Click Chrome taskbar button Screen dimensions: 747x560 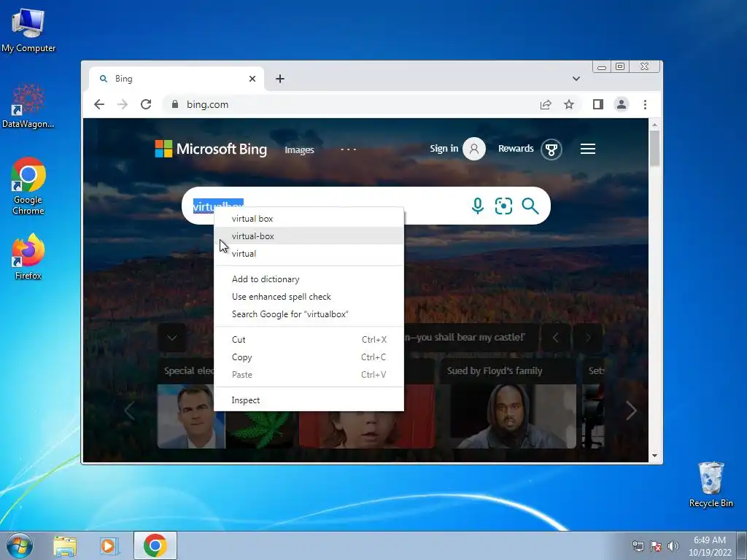point(155,545)
